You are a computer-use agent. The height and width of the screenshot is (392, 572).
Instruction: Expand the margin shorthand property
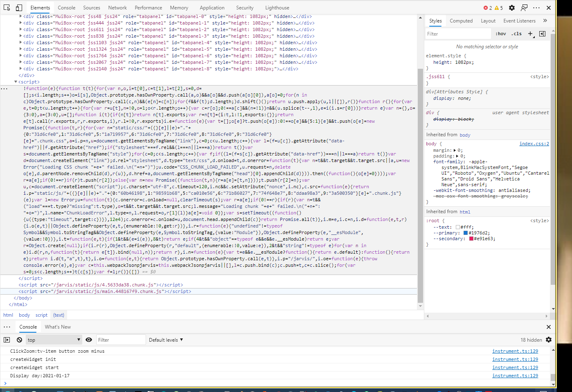point(455,151)
